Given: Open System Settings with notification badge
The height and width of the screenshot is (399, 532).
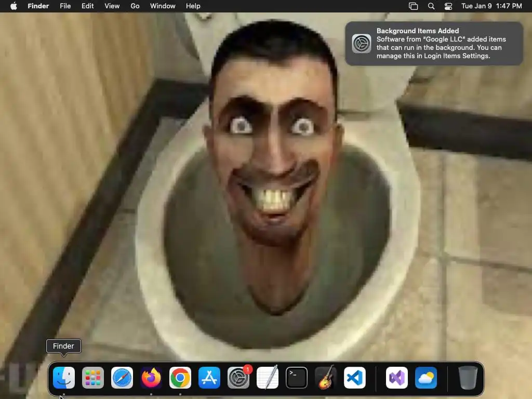Looking at the screenshot, I should click(x=238, y=378).
